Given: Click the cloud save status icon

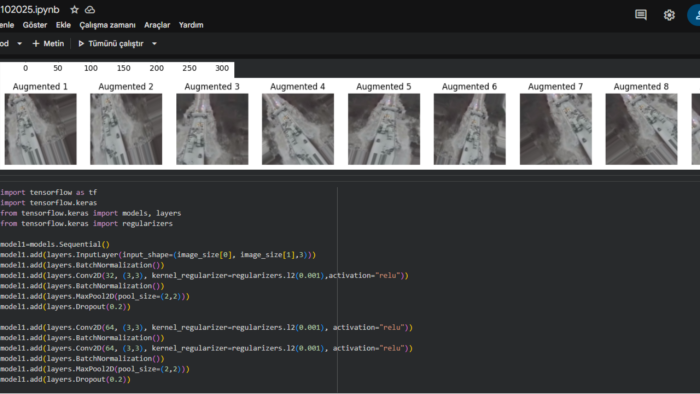Looking at the screenshot, I should [90, 9].
